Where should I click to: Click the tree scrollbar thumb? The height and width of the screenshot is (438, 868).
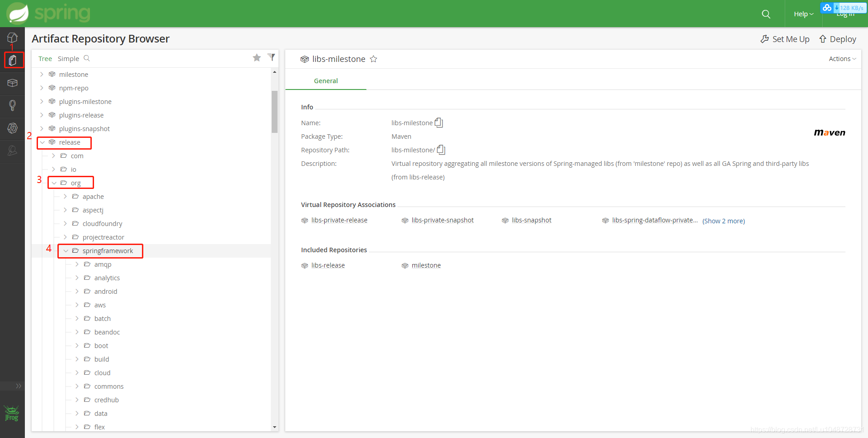click(274, 112)
